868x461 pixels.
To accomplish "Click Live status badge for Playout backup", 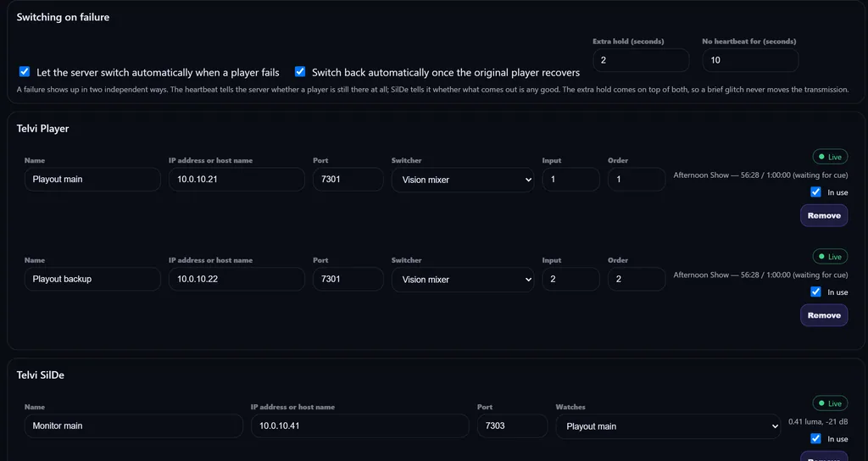I will tap(830, 257).
